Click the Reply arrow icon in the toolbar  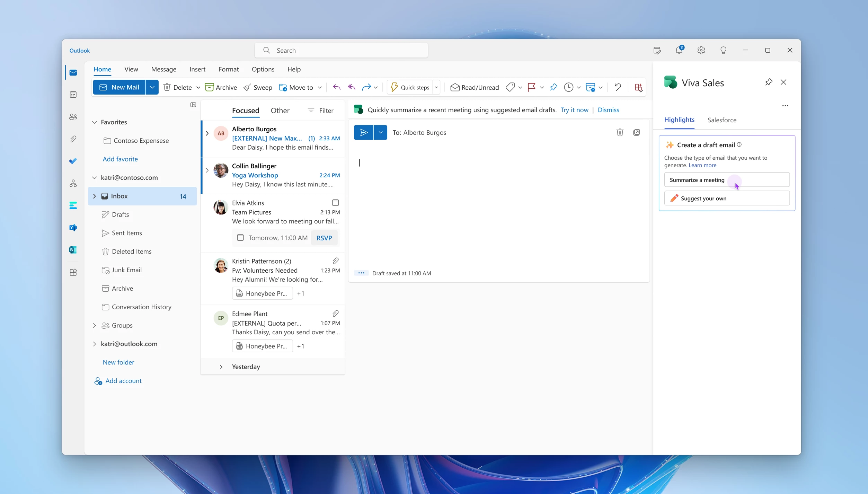click(x=336, y=87)
